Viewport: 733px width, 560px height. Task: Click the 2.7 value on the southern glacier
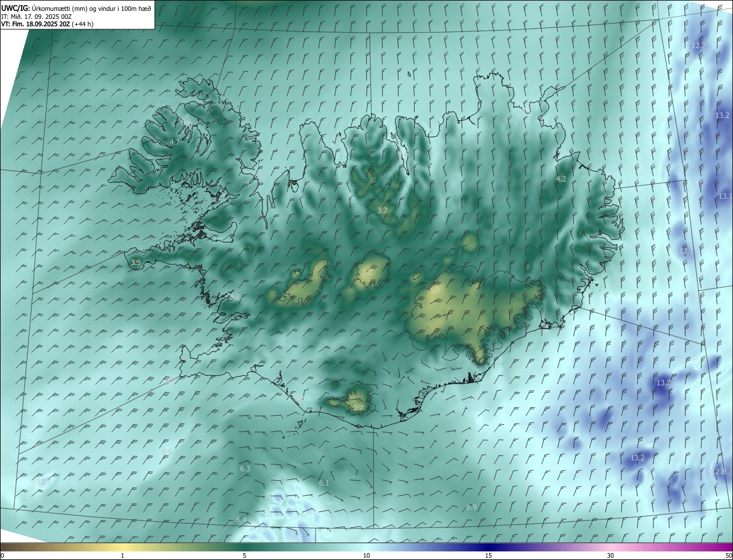click(358, 408)
